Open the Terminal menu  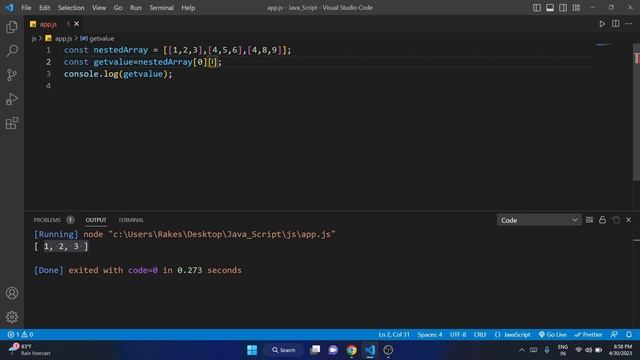tap(161, 8)
